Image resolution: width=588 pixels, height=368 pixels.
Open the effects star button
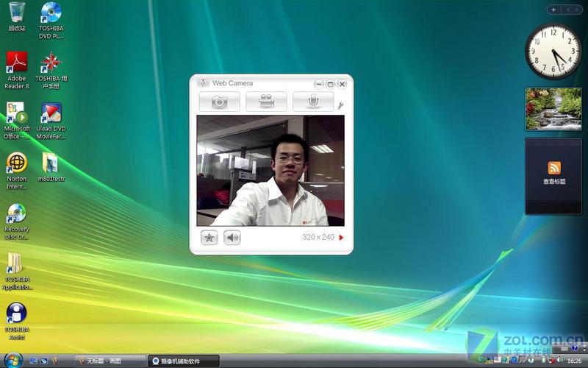coord(209,237)
